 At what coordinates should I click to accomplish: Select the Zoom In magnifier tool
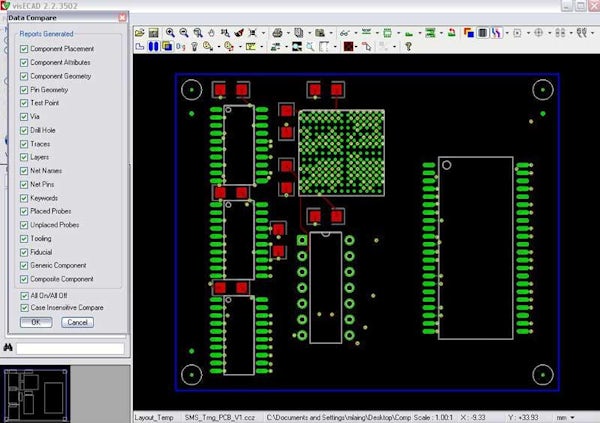(171, 32)
